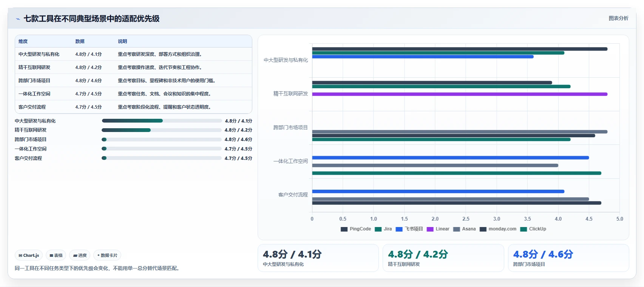Screen dimensions: 644x287
Task: Toggle Asana legend item
Action: (465, 229)
